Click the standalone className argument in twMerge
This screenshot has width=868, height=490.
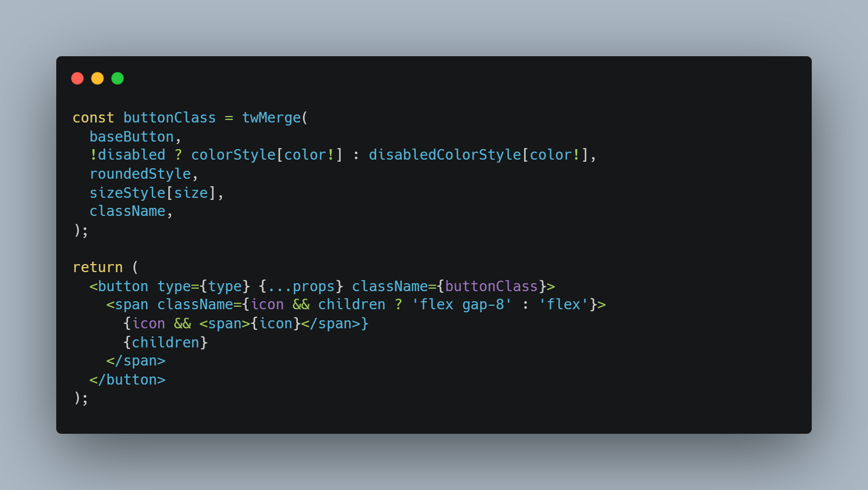click(128, 211)
